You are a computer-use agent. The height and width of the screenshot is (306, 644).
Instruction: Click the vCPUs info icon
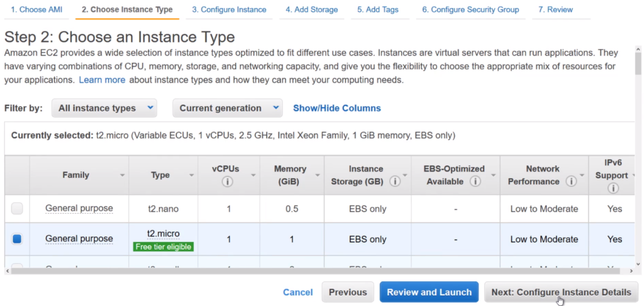point(228,182)
